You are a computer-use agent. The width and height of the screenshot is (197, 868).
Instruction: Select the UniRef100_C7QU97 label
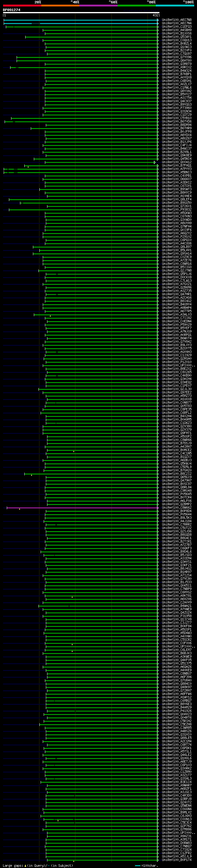click(177, 54)
